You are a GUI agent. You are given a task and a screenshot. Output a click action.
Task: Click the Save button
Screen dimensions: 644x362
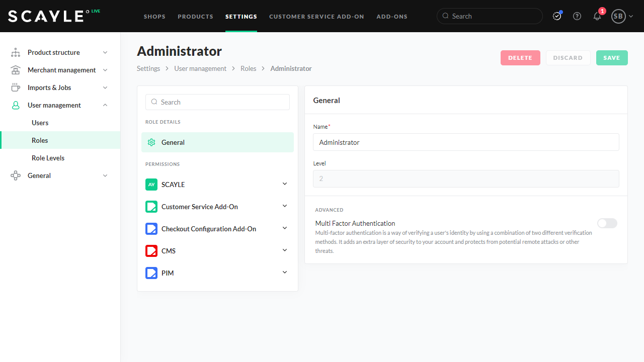pos(612,58)
